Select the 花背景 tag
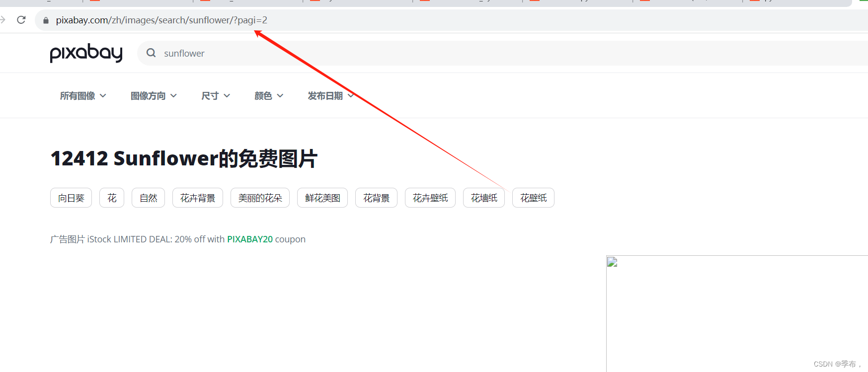The image size is (868, 372). coord(376,198)
